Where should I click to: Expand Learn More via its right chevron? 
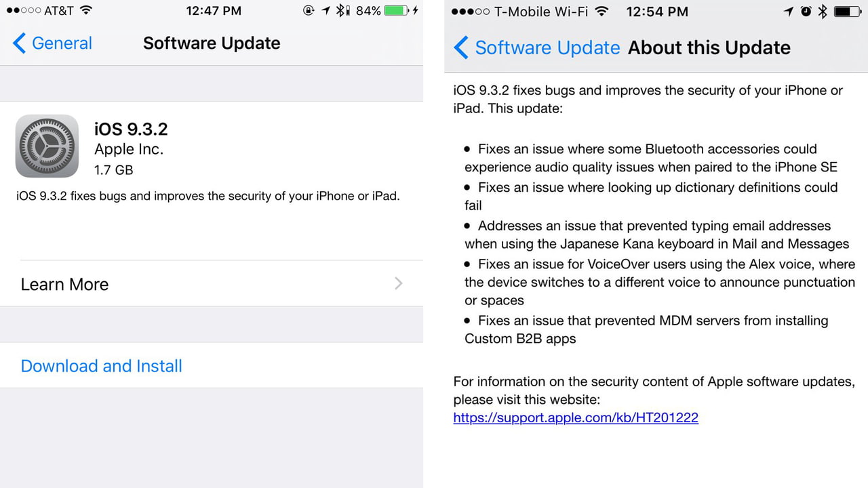pos(399,283)
